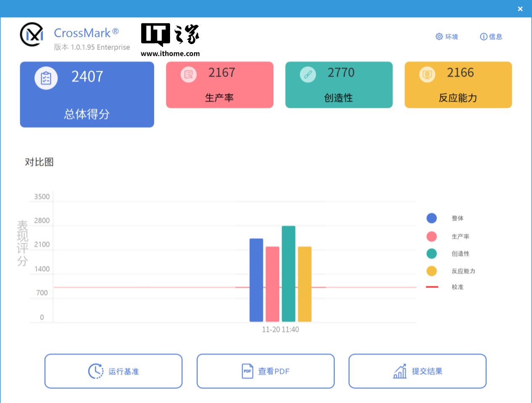Open the 环境 settings gear
Viewport: 532px width, 403px height.
(x=439, y=37)
